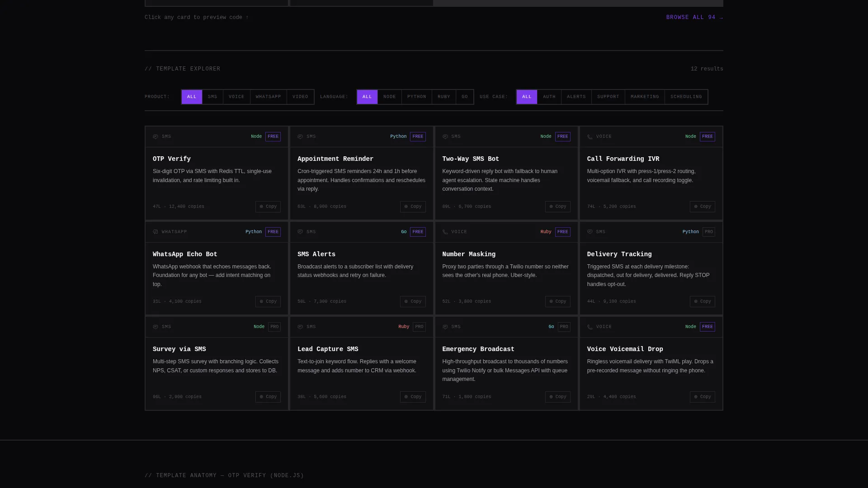
Task: Filter use case by SCHEDULING
Action: (x=686, y=97)
